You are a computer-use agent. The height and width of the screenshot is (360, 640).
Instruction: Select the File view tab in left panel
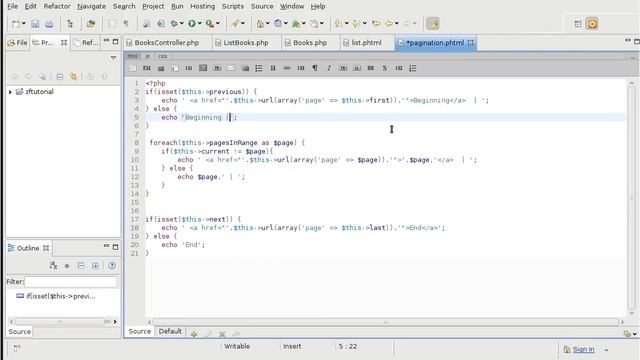coord(18,42)
